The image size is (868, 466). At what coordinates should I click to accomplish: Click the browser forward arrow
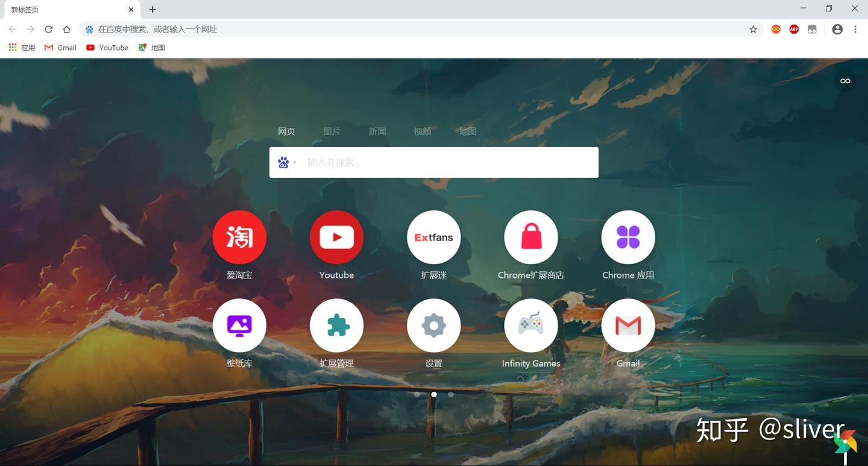pyautogui.click(x=31, y=29)
